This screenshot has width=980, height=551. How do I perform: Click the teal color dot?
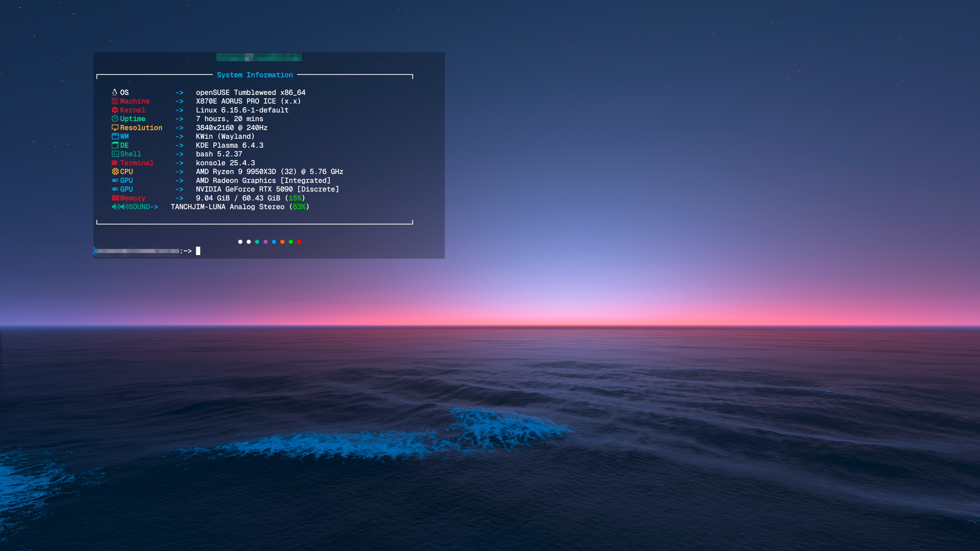click(x=257, y=242)
